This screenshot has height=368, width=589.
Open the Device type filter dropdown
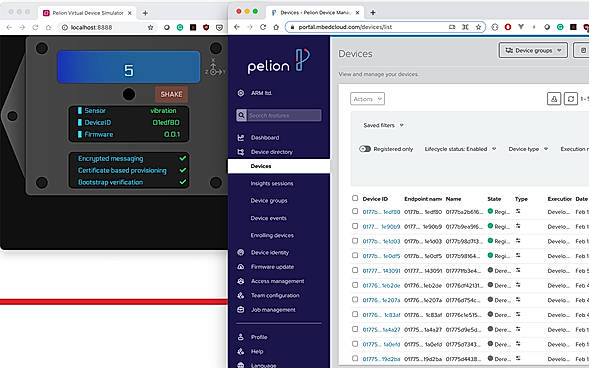528,149
